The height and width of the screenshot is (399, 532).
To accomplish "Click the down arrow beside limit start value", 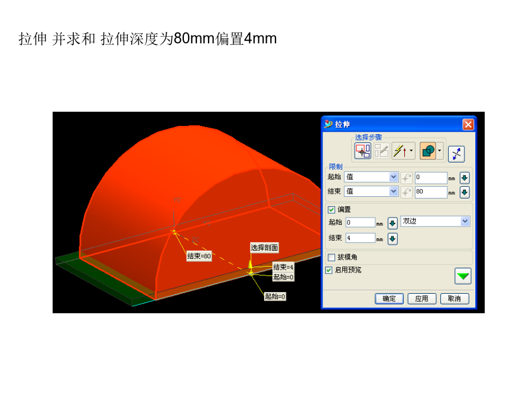I will click(x=465, y=177).
